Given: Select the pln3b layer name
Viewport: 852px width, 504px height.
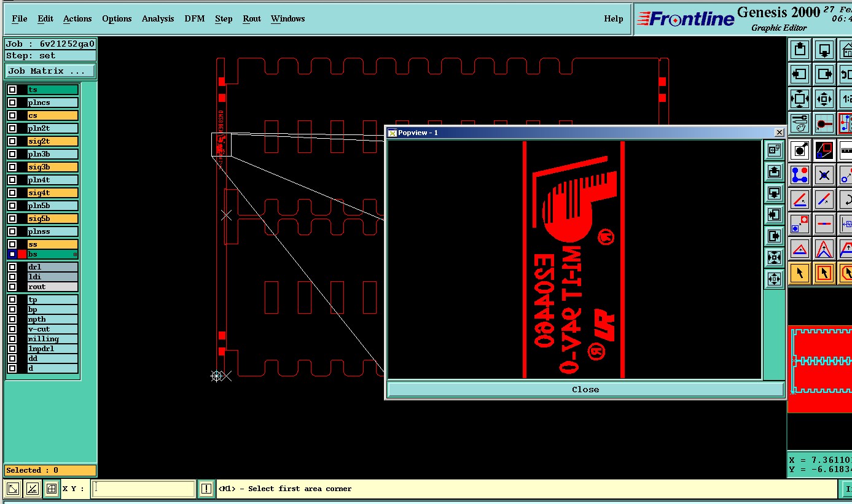Looking at the screenshot, I should click(53, 154).
